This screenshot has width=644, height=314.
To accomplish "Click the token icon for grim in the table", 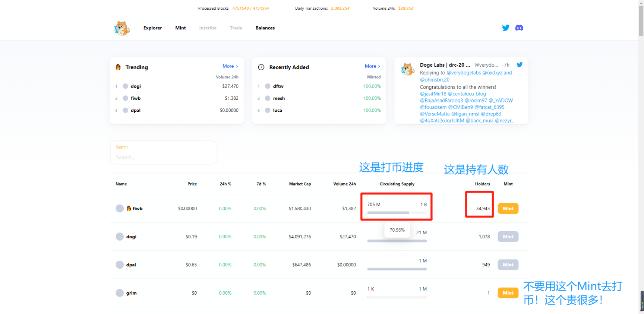I will 120,293.
